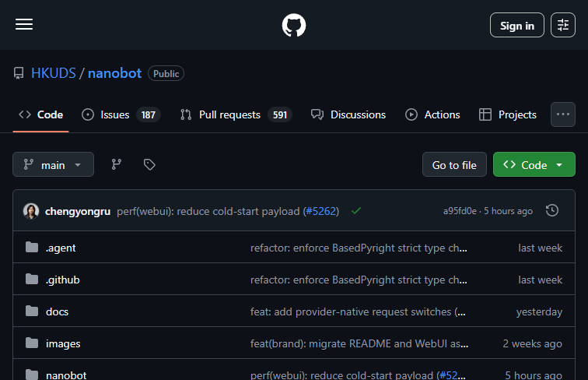Open .github row's refactor commit message
588x380 pixels.
359,280
